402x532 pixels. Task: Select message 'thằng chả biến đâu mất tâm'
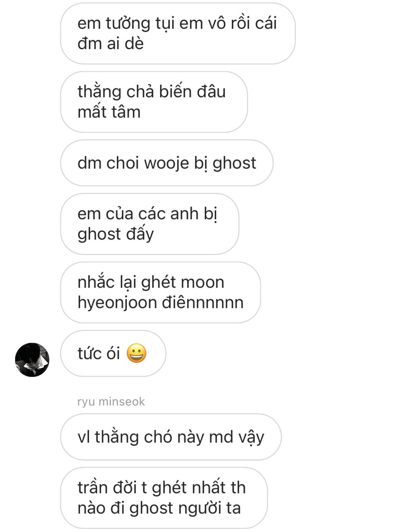coord(154,102)
